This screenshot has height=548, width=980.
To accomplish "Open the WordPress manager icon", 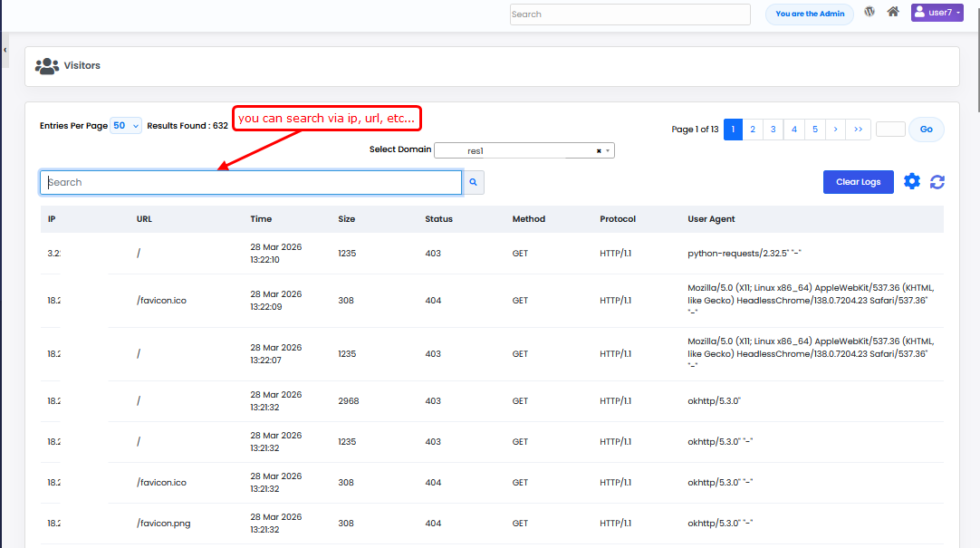I will (x=870, y=13).
